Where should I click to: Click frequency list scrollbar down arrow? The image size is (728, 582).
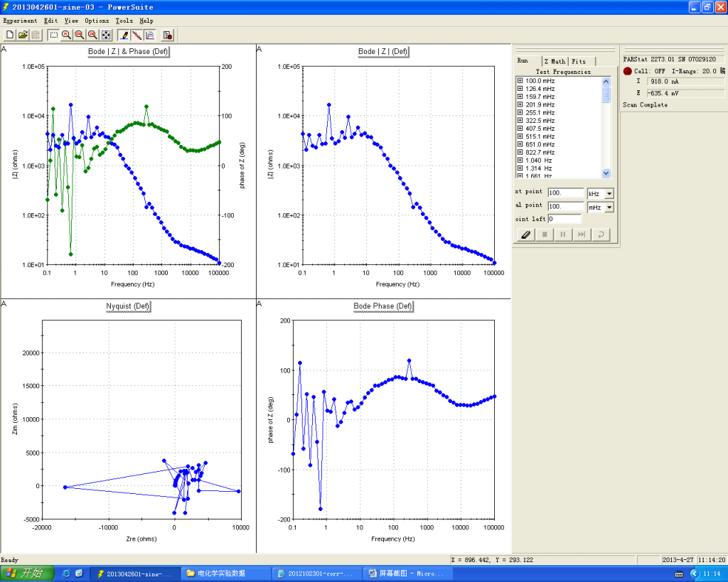tap(606, 173)
